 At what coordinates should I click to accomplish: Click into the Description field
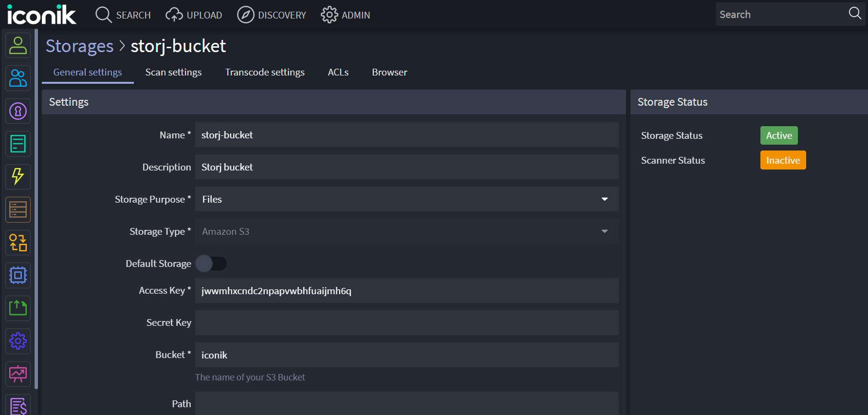coord(407,167)
